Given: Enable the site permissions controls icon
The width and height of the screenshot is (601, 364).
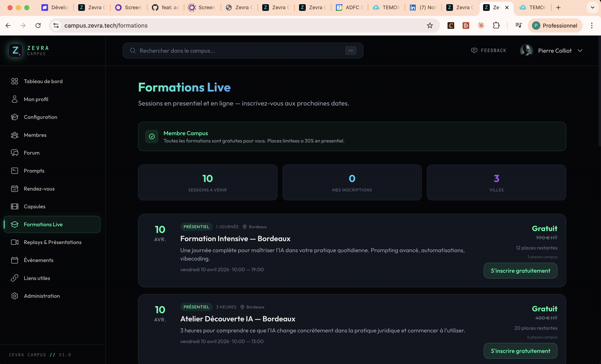Looking at the screenshot, I should pos(56,25).
